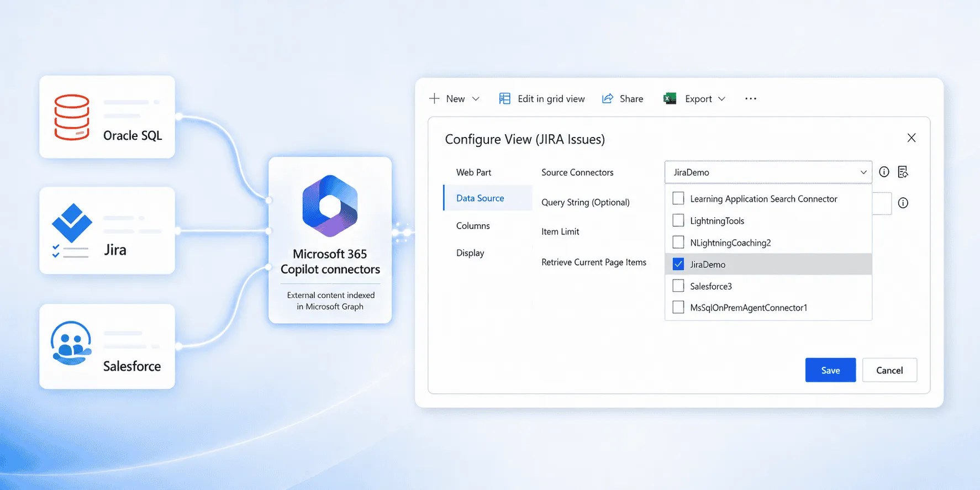Image resolution: width=980 pixels, height=490 pixels.
Task: Click the Share arrow icon
Action: click(608, 98)
